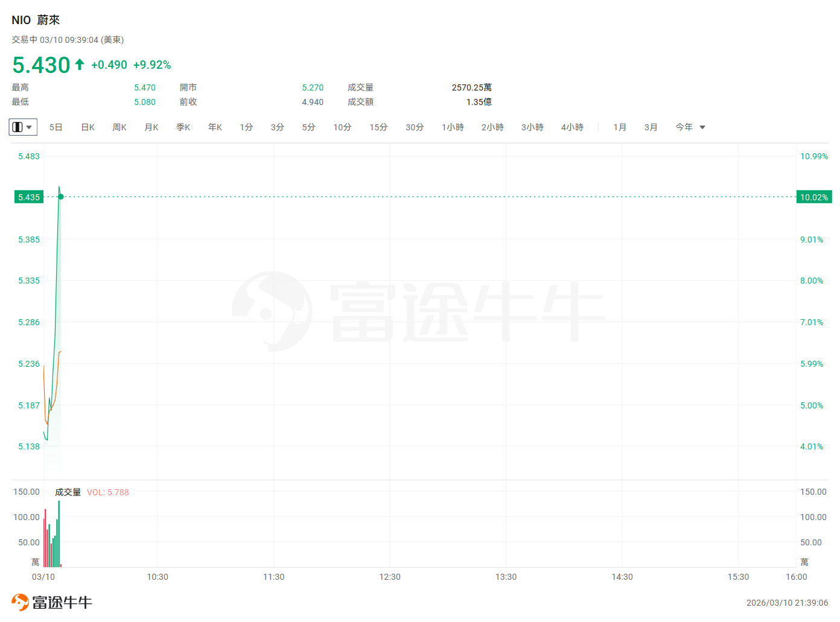Screen dimensions: 840x622
Task: Choose the 5分 interval
Action: coord(308,127)
